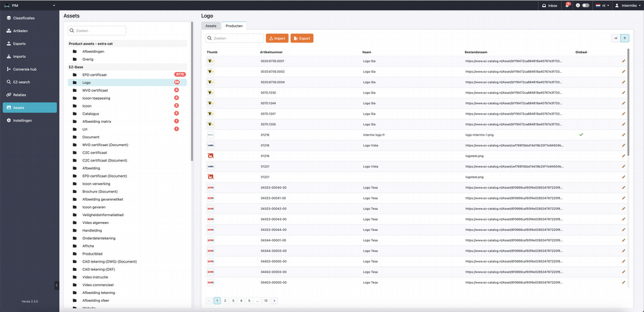
Task: Open the Intermiks user menu
Action: 628,5
